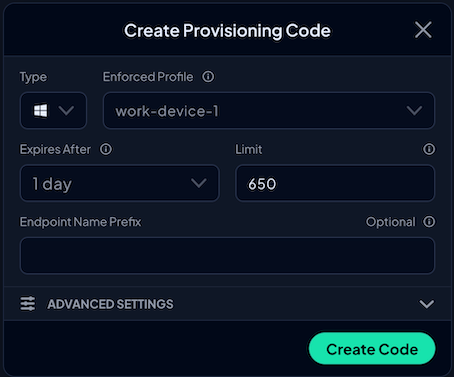Click the Enforced Profile label

click(148, 77)
